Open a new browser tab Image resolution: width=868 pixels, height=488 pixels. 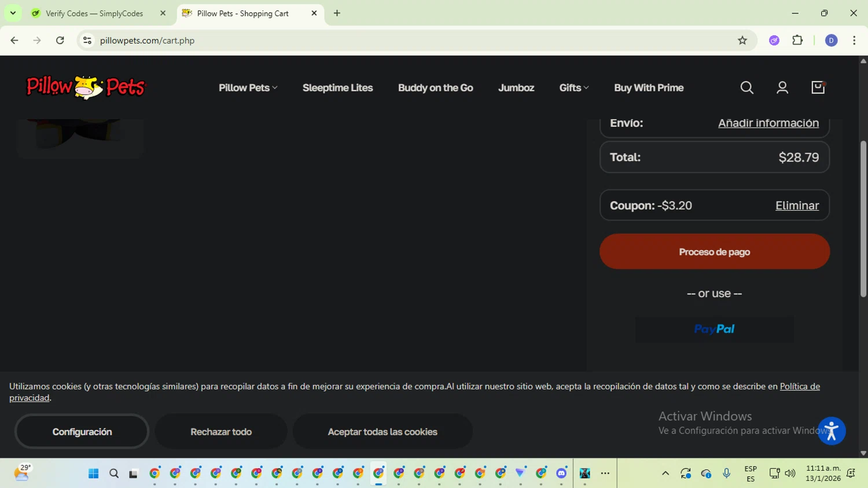[x=337, y=13]
